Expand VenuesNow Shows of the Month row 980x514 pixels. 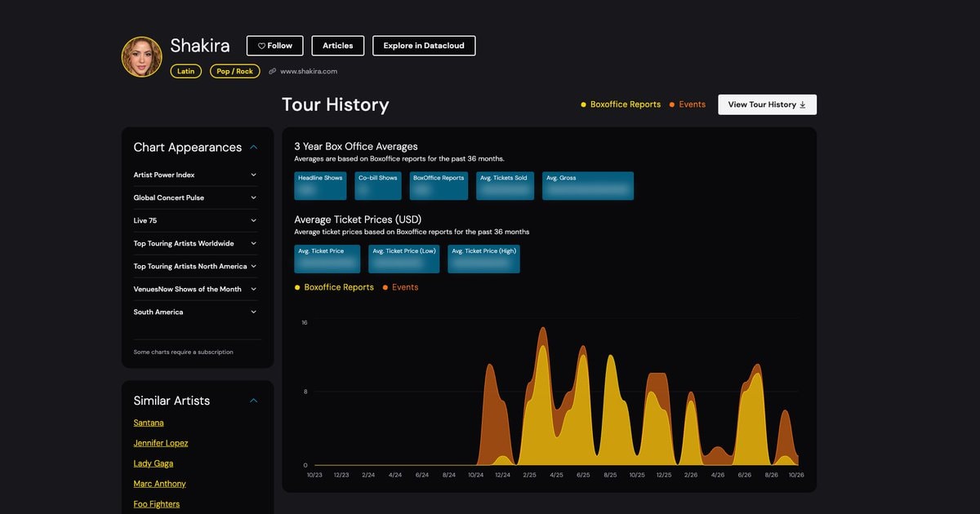point(198,289)
